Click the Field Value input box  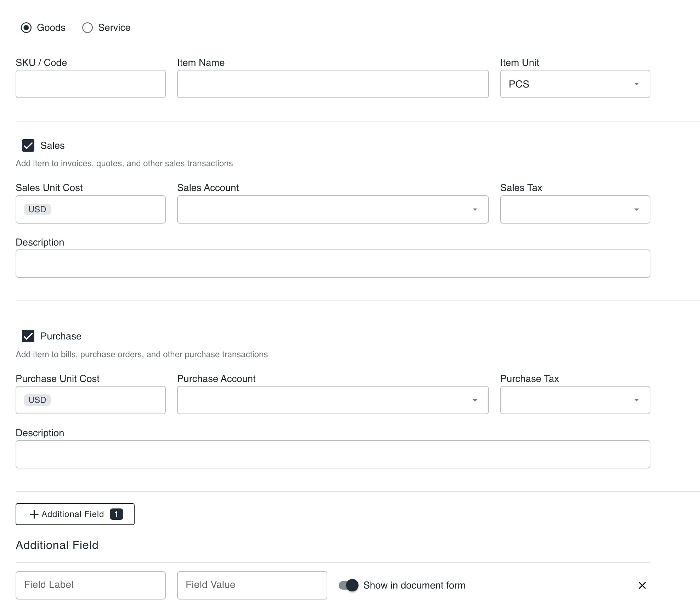click(252, 585)
